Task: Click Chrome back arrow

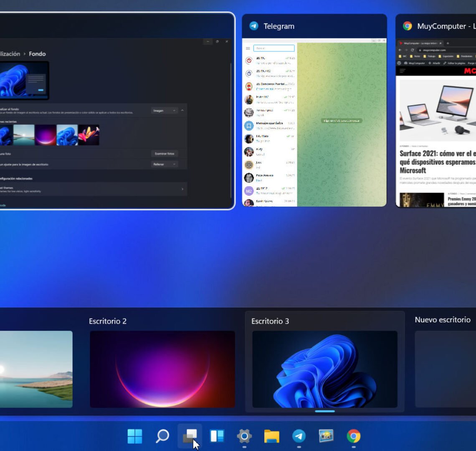Action: 400,50
